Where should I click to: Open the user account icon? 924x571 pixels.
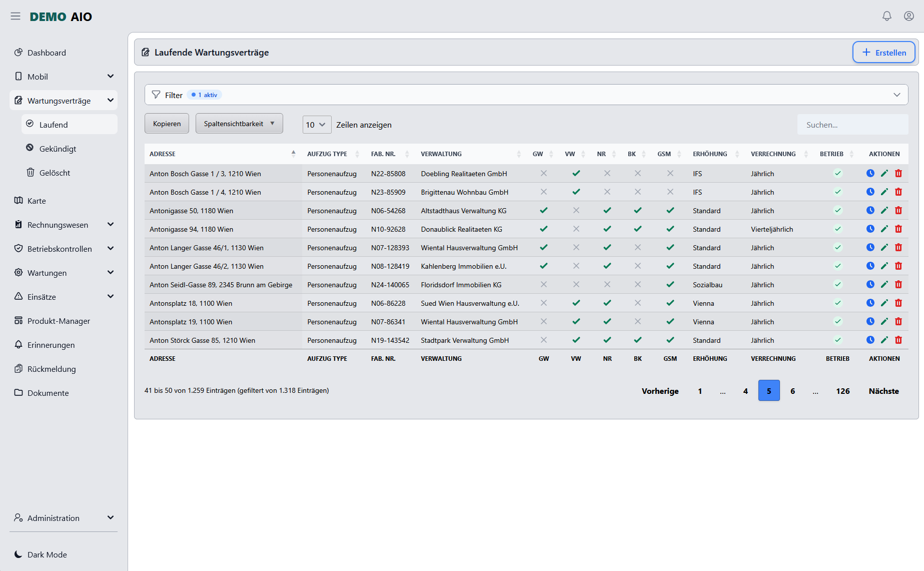point(909,17)
